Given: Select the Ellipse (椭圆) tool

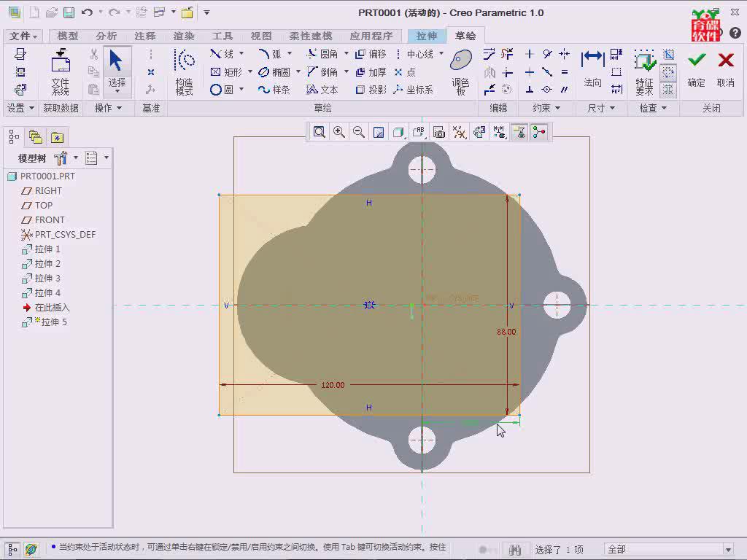Looking at the screenshot, I should tap(274, 72).
